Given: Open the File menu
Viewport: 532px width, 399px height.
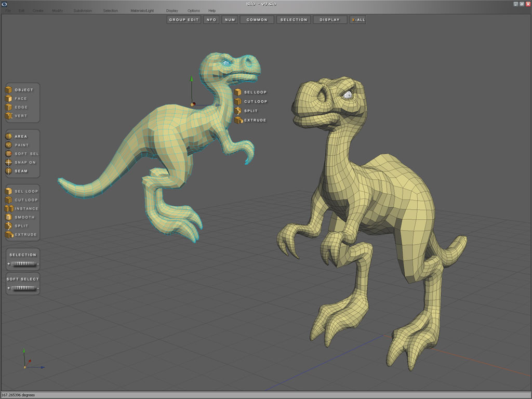Looking at the screenshot, I should point(8,11).
